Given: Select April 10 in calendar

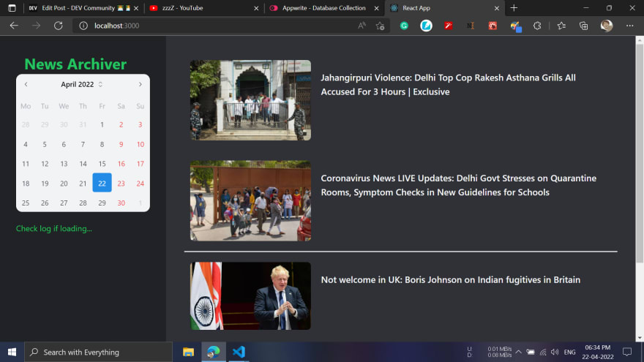Looking at the screenshot, I should point(140,144).
